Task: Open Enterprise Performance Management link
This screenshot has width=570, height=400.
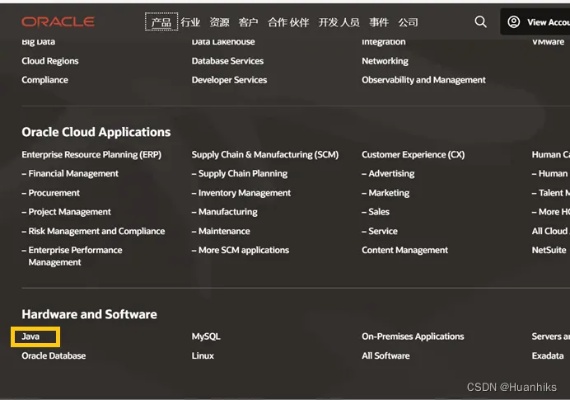Action: point(75,256)
